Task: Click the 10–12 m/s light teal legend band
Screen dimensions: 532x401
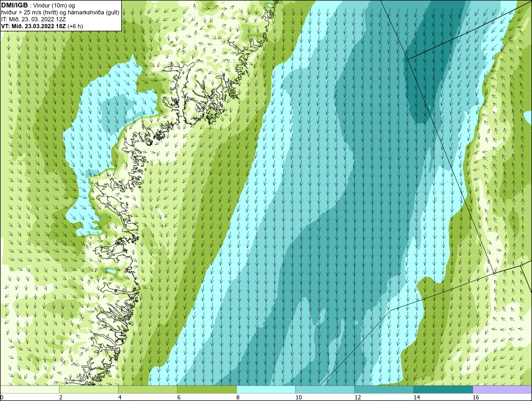Action: click(325, 389)
